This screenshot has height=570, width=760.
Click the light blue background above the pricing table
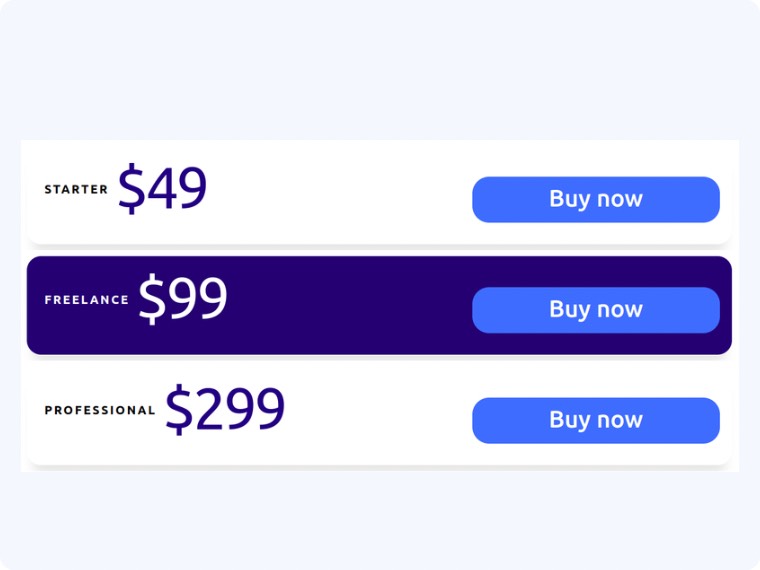click(380, 68)
